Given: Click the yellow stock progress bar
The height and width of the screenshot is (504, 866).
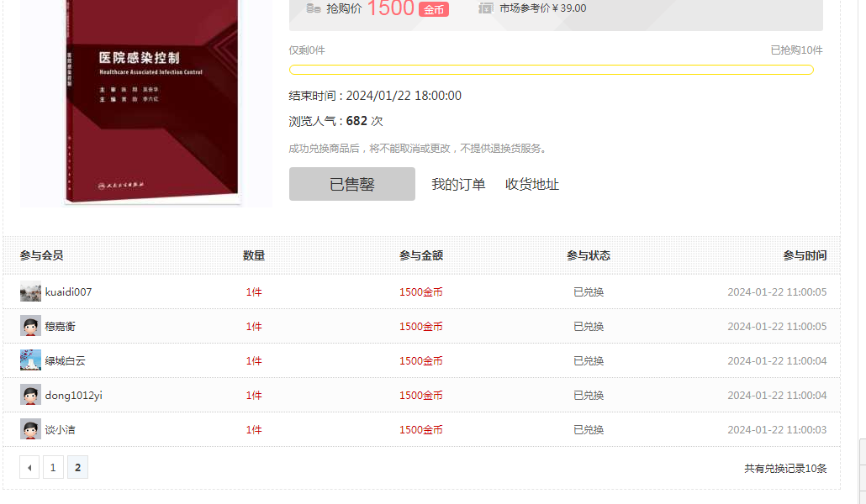Looking at the screenshot, I should [x=551, y=70].
